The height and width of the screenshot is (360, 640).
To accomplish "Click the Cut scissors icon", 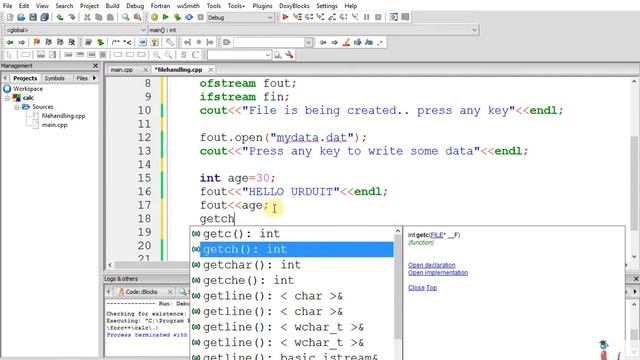I will click(87, 17).
